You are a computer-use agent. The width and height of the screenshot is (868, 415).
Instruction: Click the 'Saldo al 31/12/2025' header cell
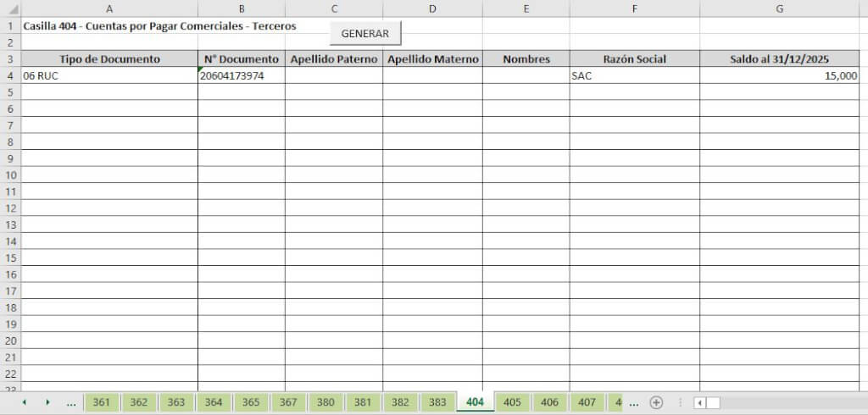coord(779,59)
